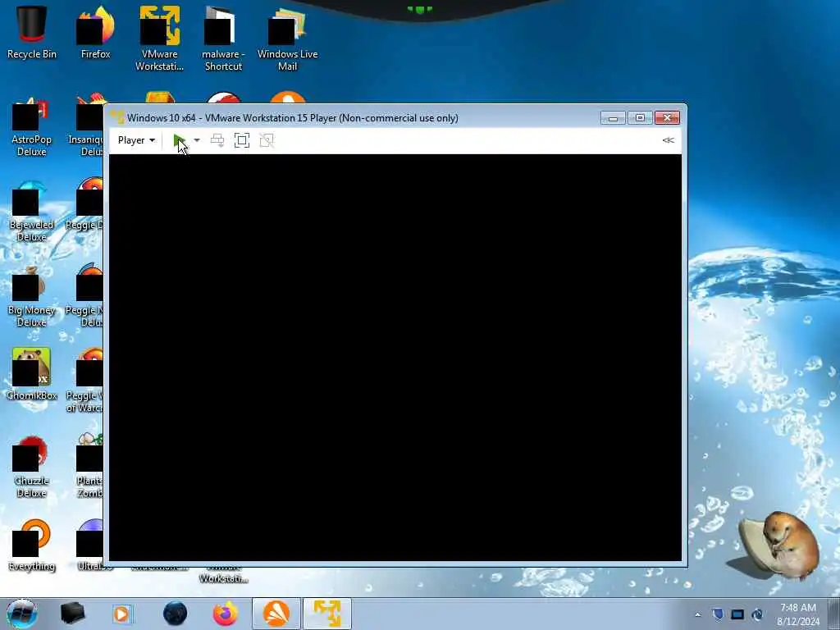This screenshot has width=840, height=630.
Task: Power on the VM with green play button
Action: click(179, 140)
